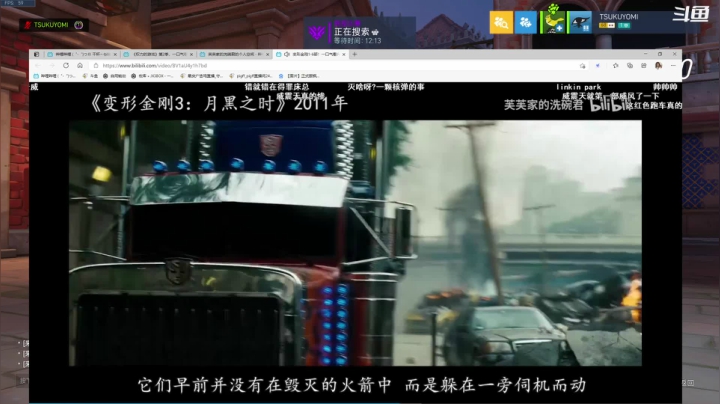The width and height of the screenshot is (720, 404).
Task: Click the blue group icon in Overwatch
Action: pos(526,22)
